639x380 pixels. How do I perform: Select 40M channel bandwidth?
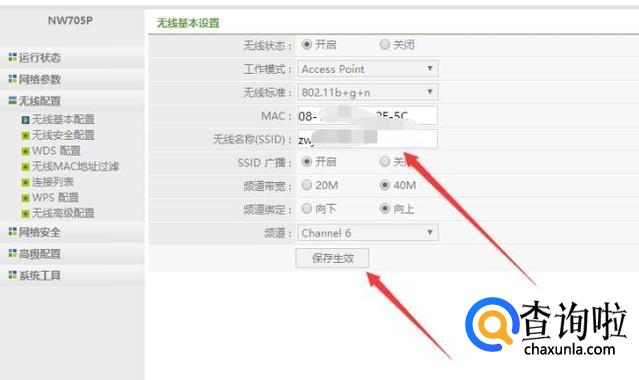[x=384, y=185]
